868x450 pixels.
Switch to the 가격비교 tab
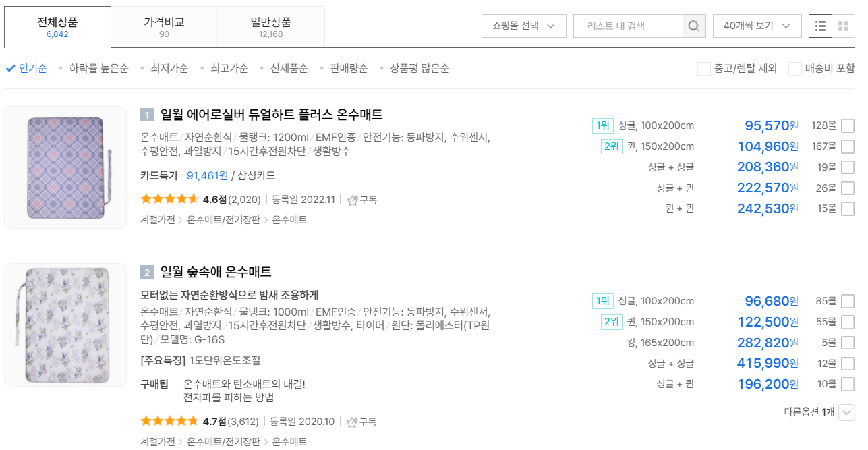164,26
